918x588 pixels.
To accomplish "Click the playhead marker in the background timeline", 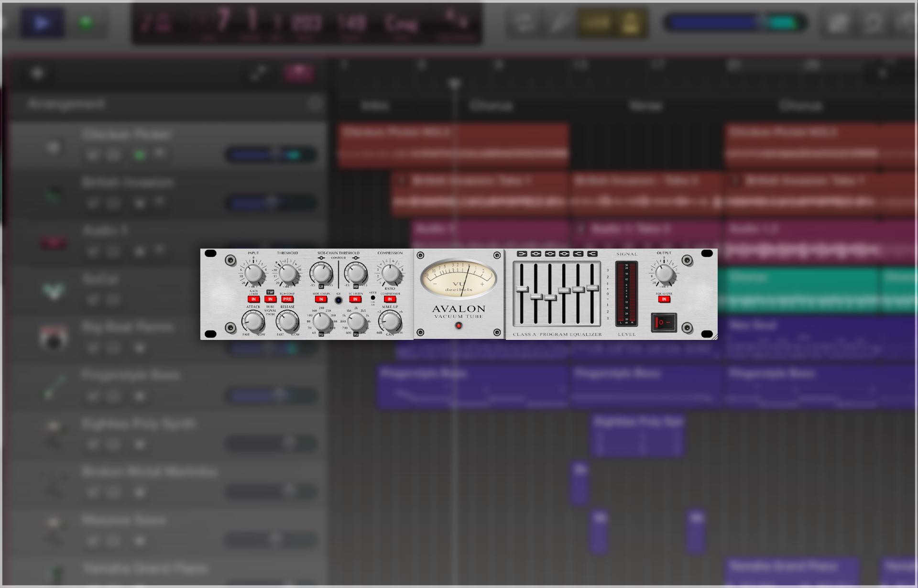I will [x=455, y=84].
